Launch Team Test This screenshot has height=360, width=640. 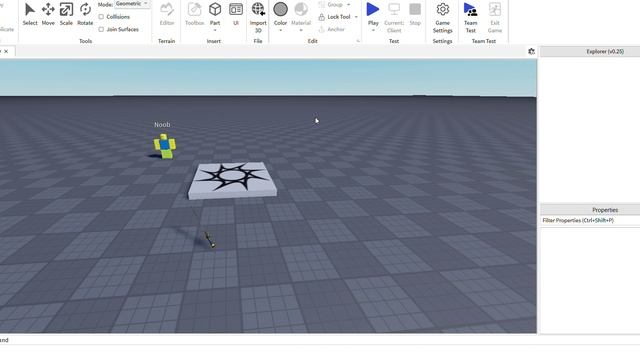tap(470, 18)
